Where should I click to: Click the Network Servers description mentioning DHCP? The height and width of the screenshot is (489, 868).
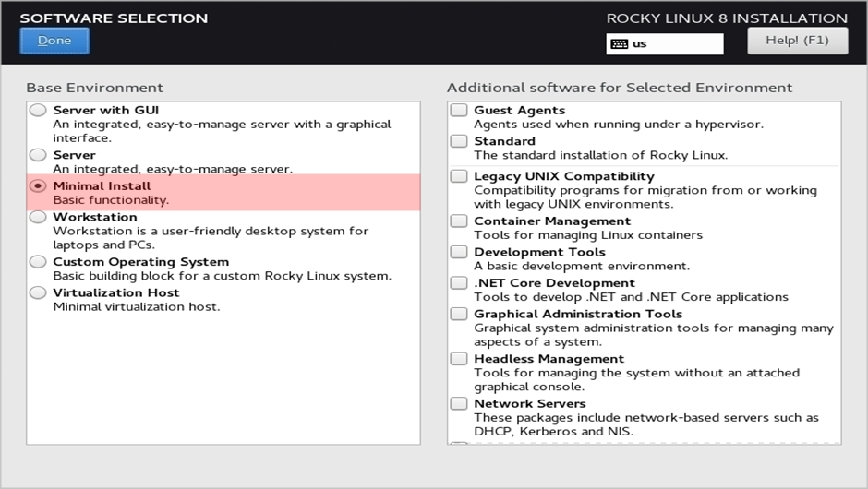pos(646,424)
